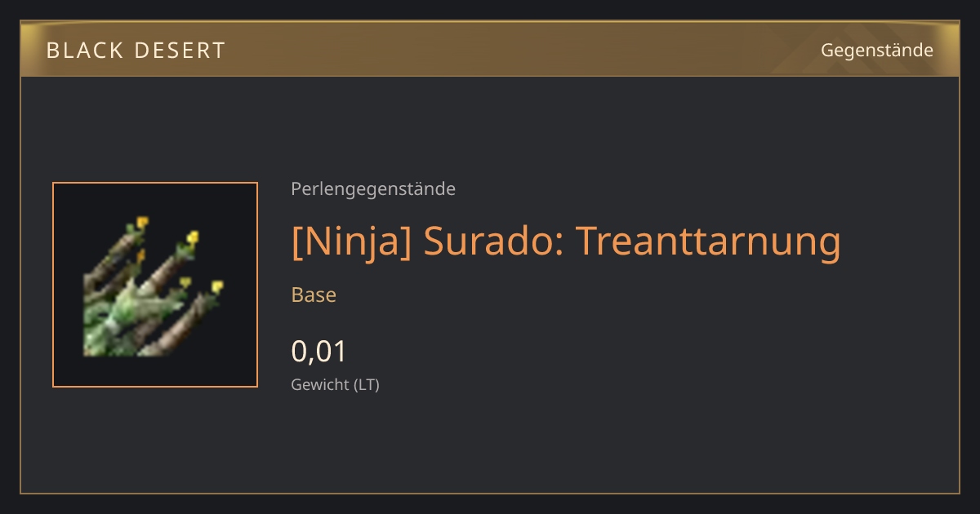Click the empty dark area below Gewicht (LT)
The height and width of the screenshot is (514, 980).
pyautogui.click(x=490, y=445)
